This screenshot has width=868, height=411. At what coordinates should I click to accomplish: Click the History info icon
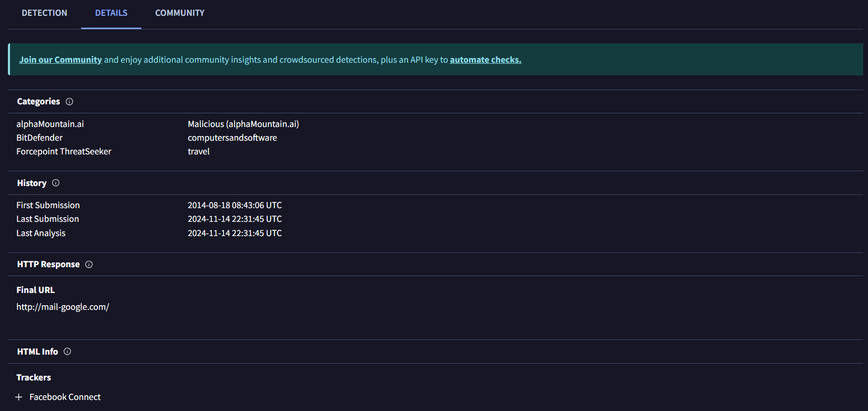click(56, 183)
